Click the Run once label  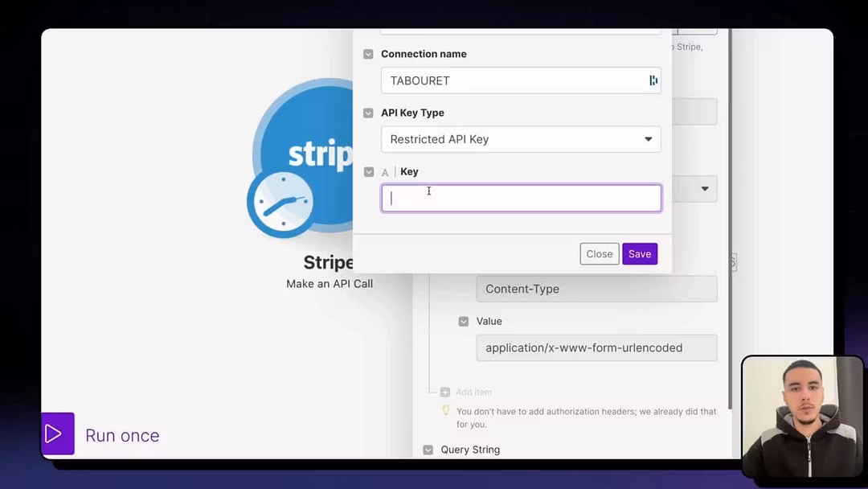pyautogui.click(x=122, y=435)
